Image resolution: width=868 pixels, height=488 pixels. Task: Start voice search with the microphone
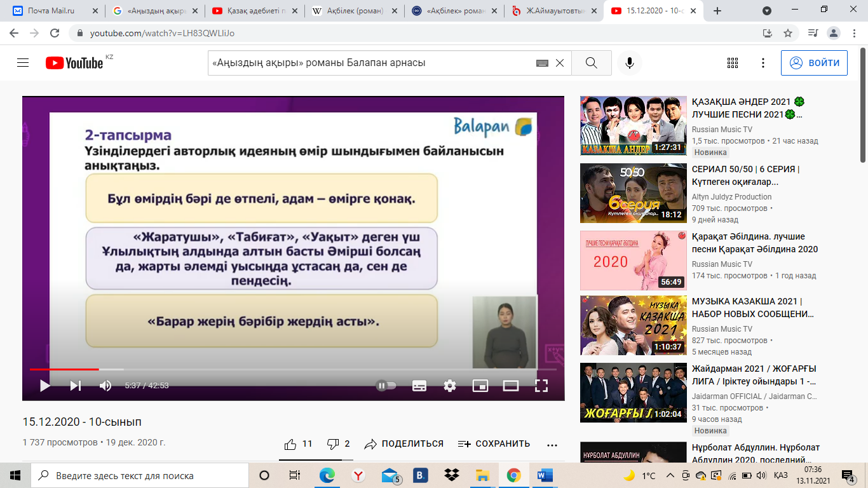coord(629,63)
